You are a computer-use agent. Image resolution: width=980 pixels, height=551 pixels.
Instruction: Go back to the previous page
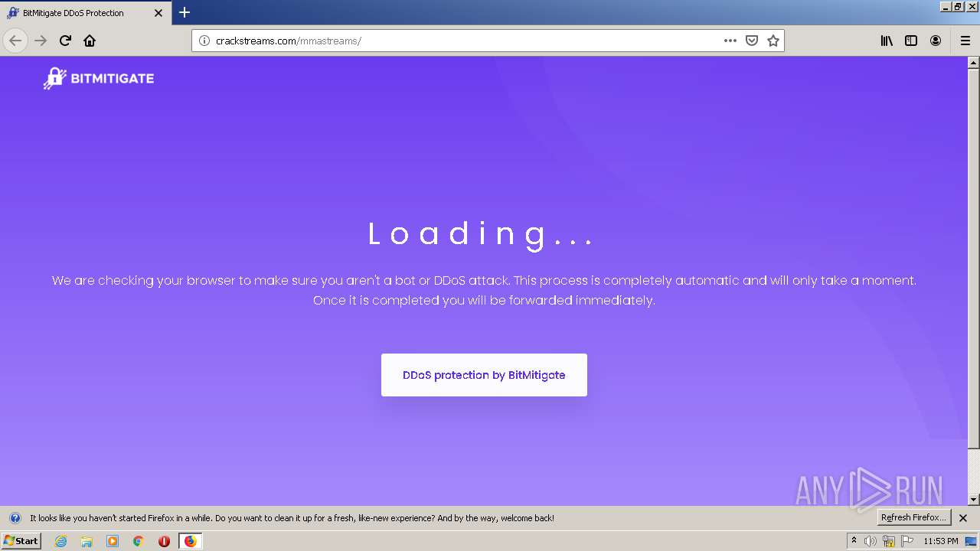pyautogui.click(x=15, y=41)
